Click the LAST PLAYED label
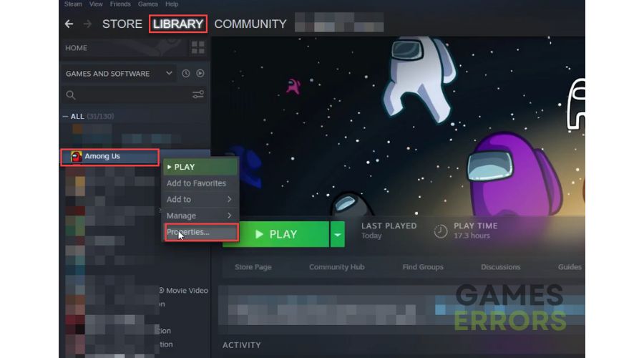This screenshot has height=358, width=644. click(x=389, y=226)
